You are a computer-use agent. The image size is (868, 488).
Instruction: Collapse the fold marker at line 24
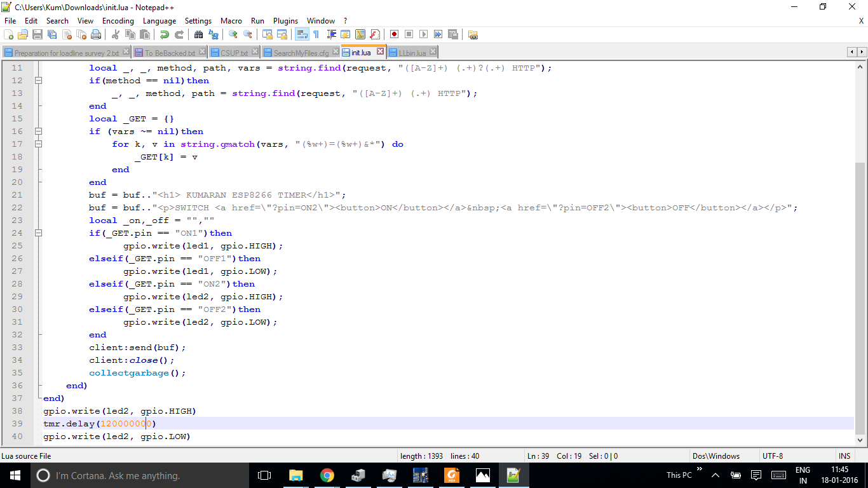(x=38, y=233)
